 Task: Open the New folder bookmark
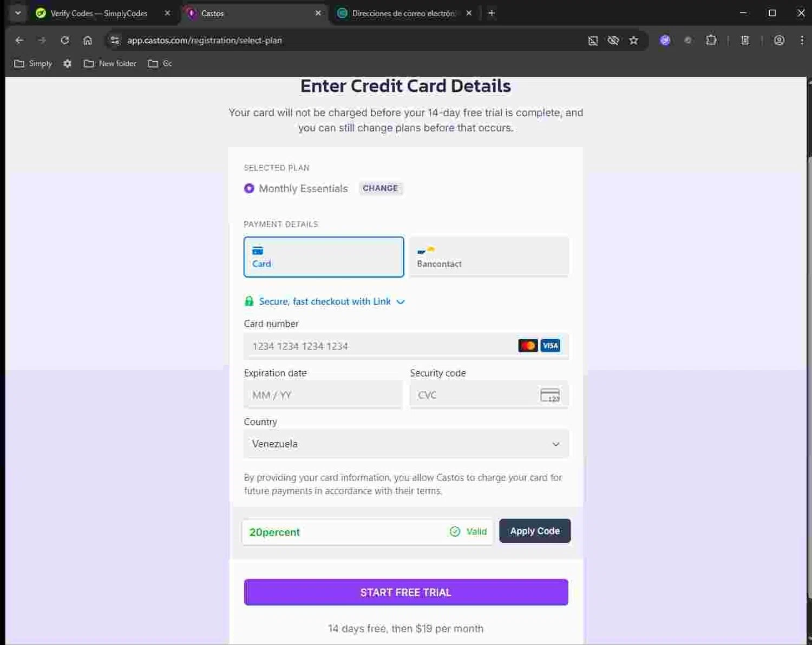(x=110, y=63)
